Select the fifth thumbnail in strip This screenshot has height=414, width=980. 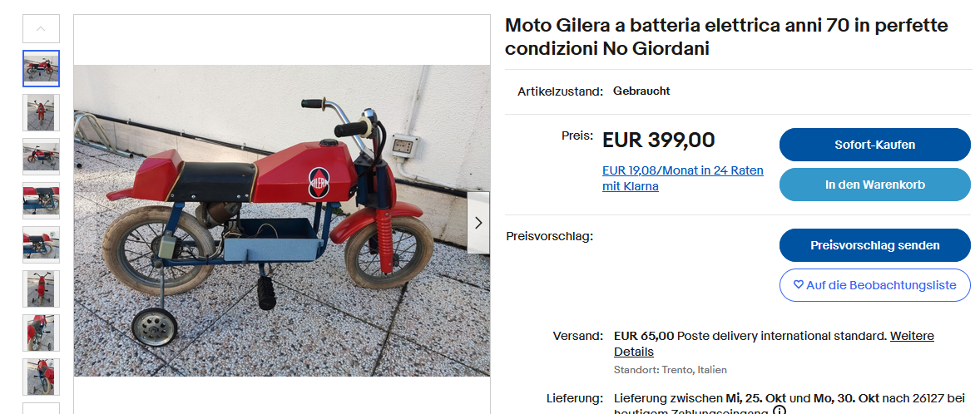pyautogui.click(x=42, y=244)
